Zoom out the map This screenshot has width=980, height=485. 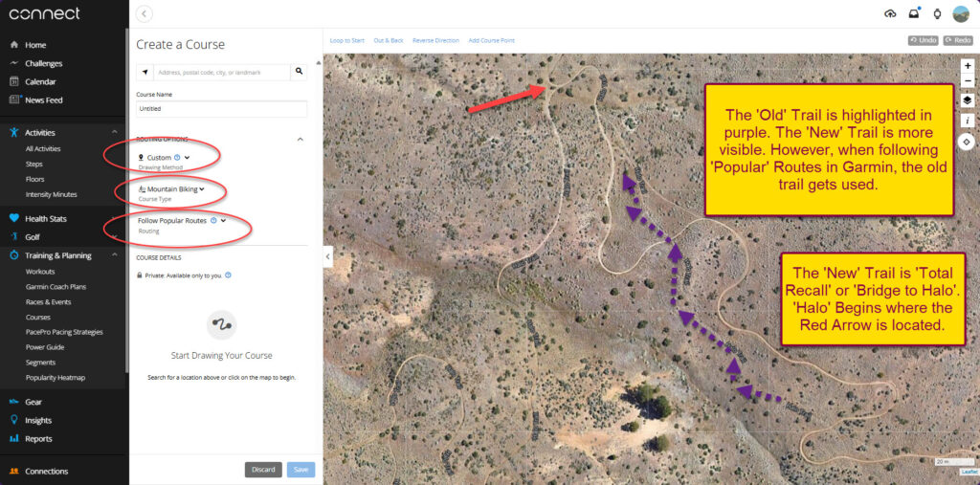(968, 81)
